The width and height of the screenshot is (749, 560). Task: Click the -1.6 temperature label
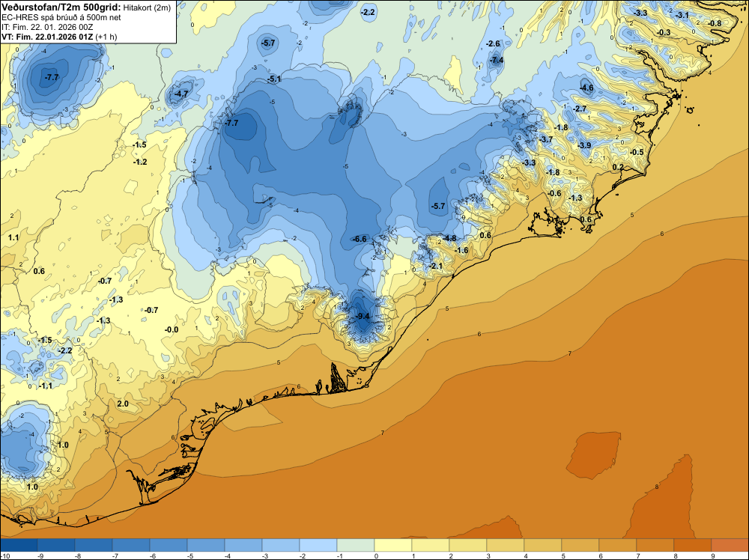(461, 250)
